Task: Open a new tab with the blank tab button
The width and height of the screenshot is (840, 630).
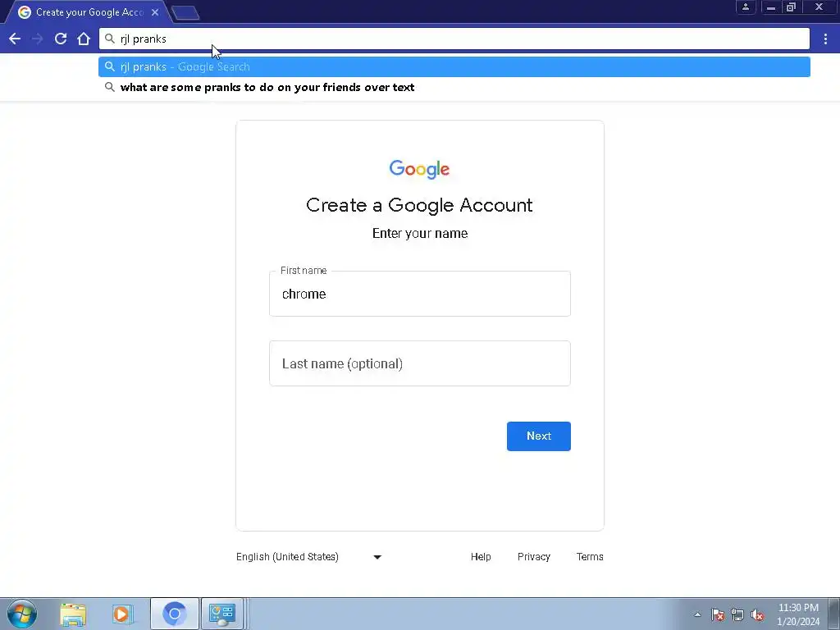Action: point(185,12)
